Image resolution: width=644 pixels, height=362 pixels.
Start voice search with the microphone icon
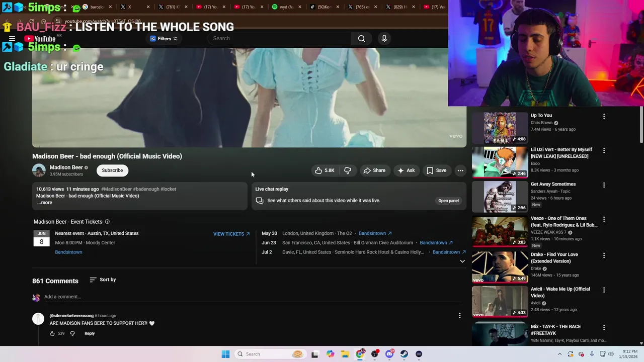point(384,39)
